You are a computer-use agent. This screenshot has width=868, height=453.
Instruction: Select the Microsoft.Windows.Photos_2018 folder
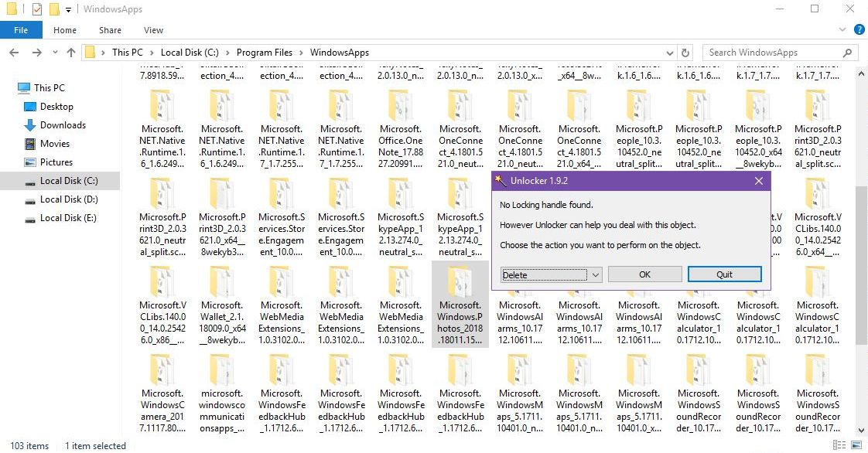coord(460,305)
